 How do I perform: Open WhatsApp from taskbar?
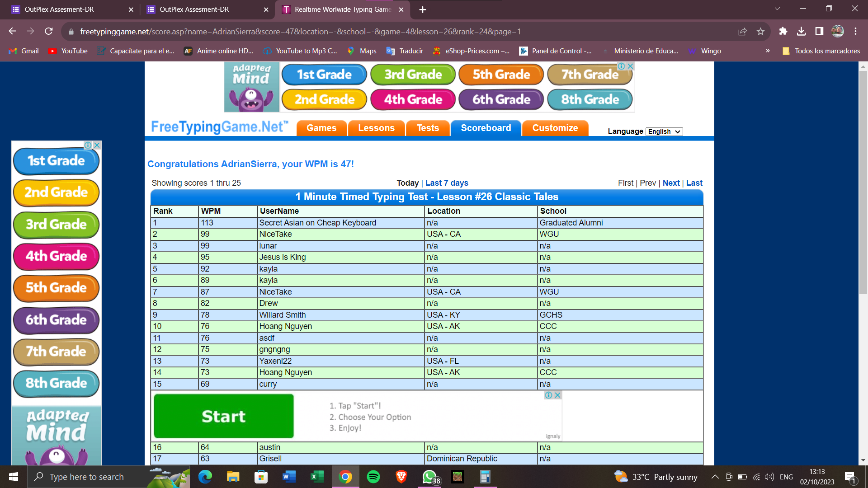coord(429,477)
